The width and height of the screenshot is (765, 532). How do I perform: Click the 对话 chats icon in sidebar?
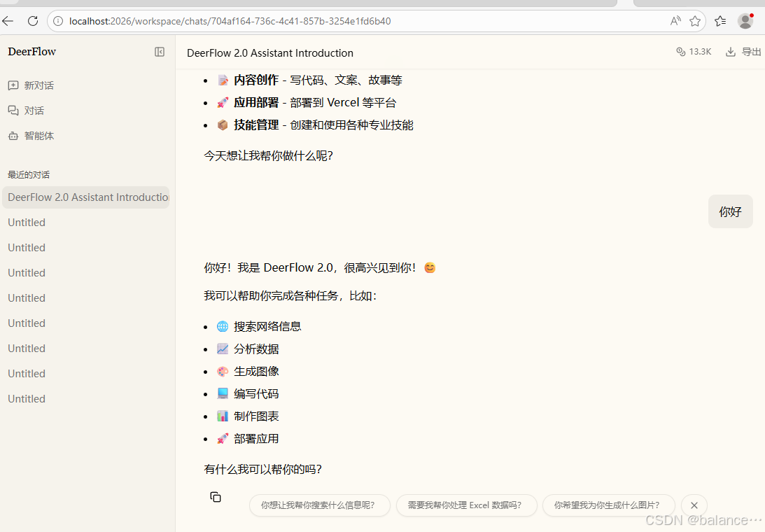tap(13, 111)
